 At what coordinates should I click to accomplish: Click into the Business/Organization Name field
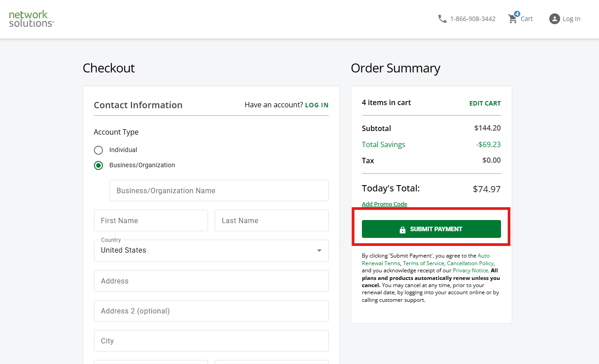(219, 190)
